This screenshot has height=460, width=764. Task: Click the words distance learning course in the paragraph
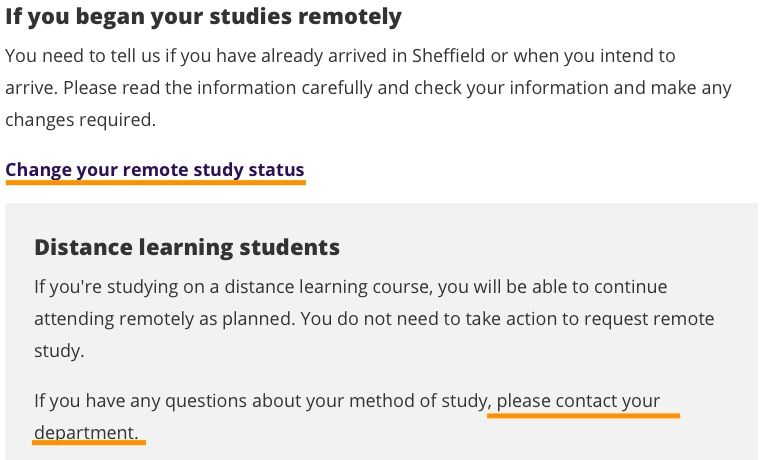[328, 287]
